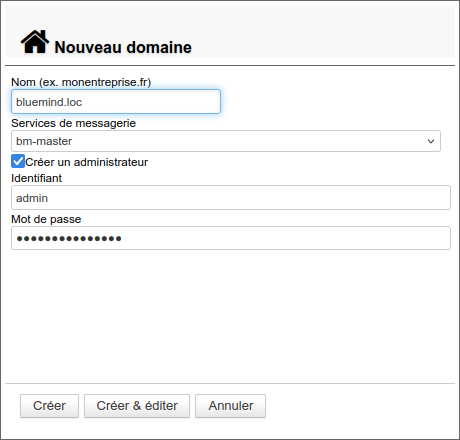The image size is (460, 440).
Task: Focus the Mot de passe password field
Action: 231,238
